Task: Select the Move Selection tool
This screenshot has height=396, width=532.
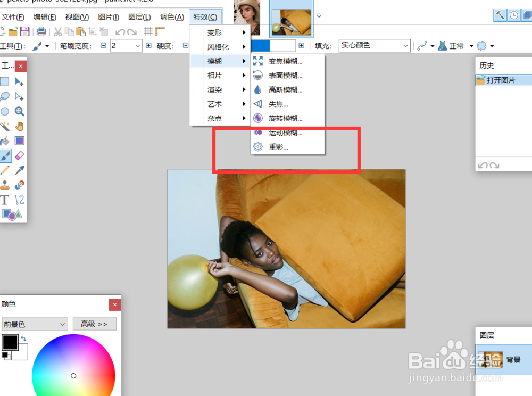Action: [19, 96]
